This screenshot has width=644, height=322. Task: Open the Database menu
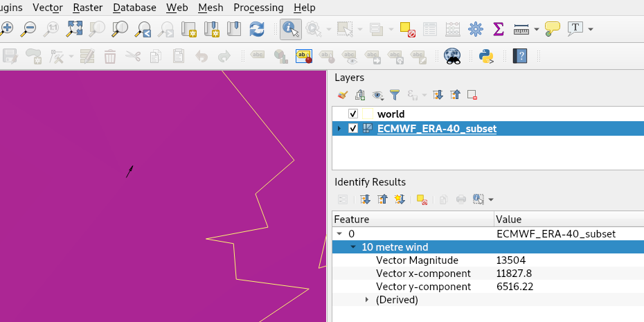(x=135, y=8)
